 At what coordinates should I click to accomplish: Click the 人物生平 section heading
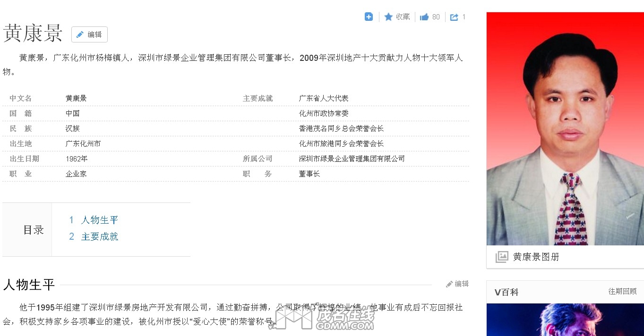(29, 285)
